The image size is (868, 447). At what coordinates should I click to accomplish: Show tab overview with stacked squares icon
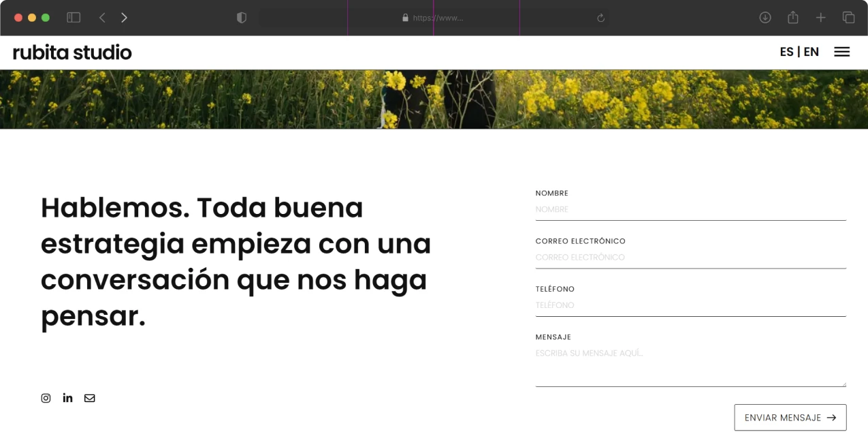[848, 18]
